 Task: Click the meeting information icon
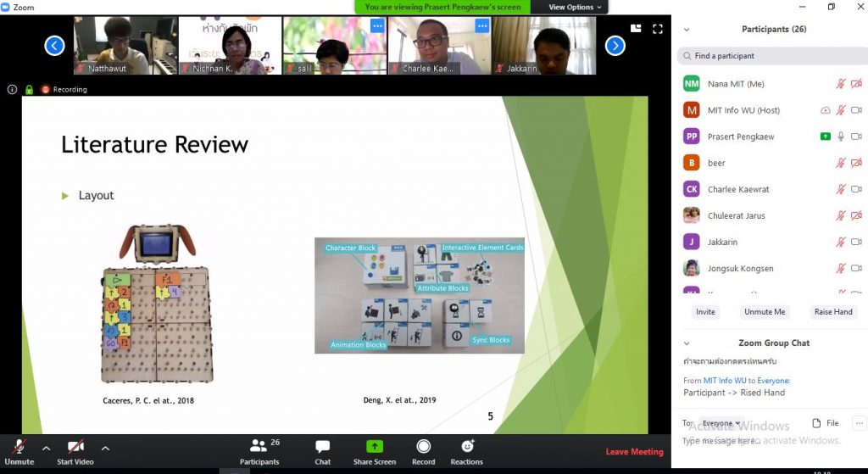point(13,89)
